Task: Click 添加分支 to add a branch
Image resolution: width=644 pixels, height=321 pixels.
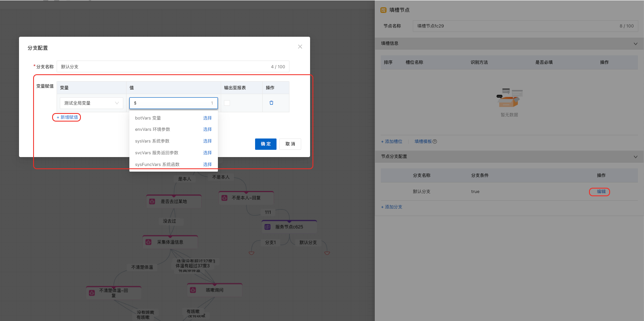Action: pyautogui.click(x=392, y=207)
